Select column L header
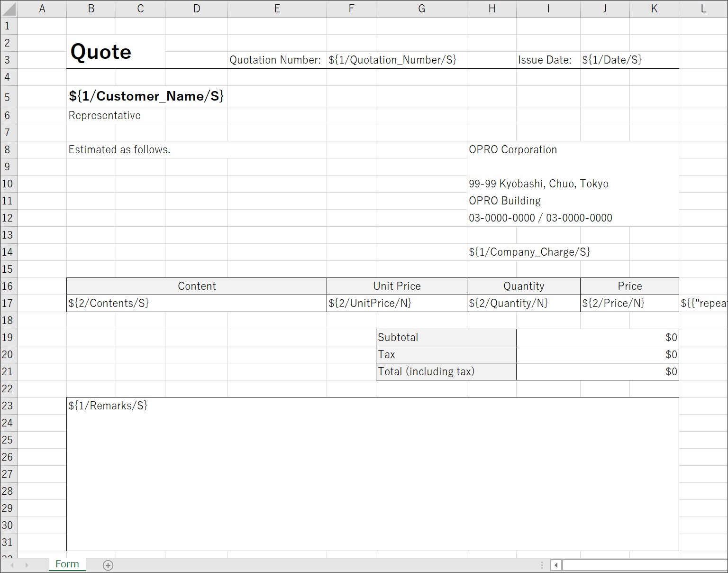Image resolution: width=728 pixels, height=573 pixels. [703, 9]
